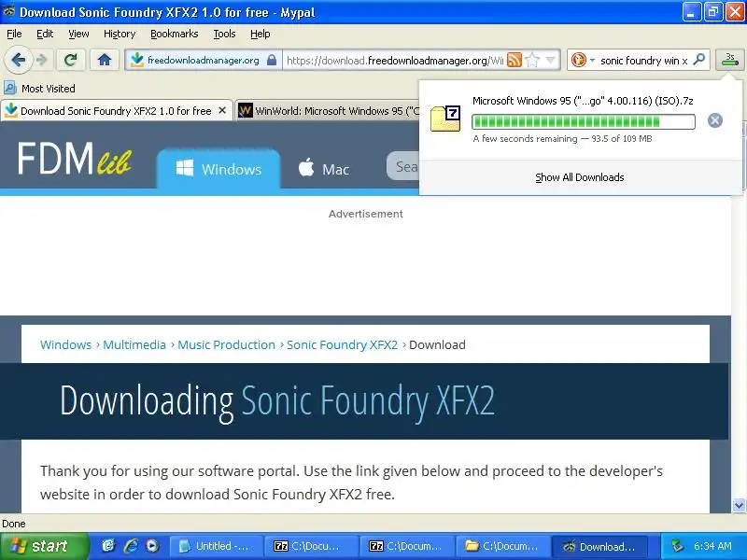
Task: Open the History menu
Action: [x=120, y=34]
